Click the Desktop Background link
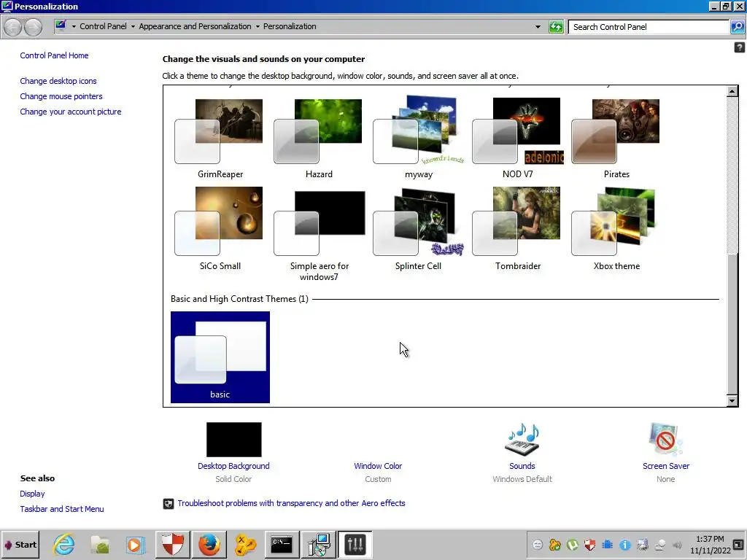Screen dimensions: 747x560 point(233,466)
